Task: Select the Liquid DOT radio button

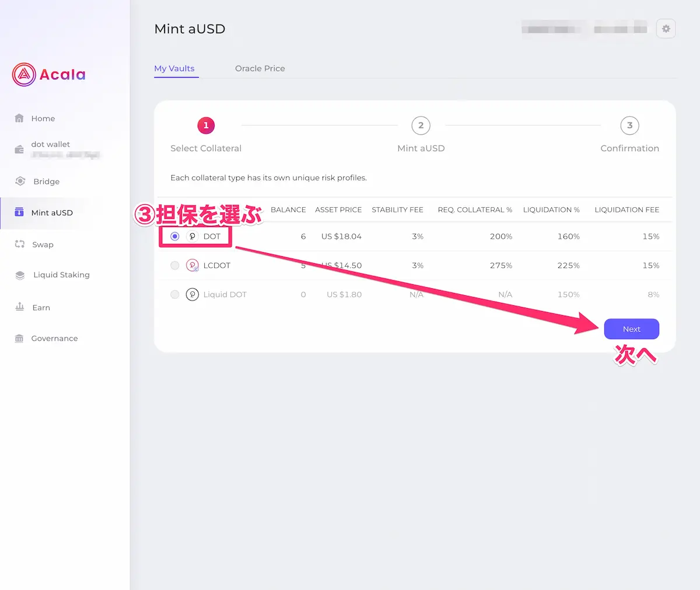Action: [x=174, y=295]
